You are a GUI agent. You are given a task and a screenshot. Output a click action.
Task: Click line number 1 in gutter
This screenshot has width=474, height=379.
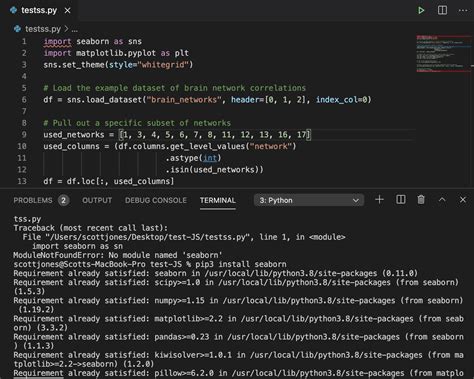pos(24,42)
